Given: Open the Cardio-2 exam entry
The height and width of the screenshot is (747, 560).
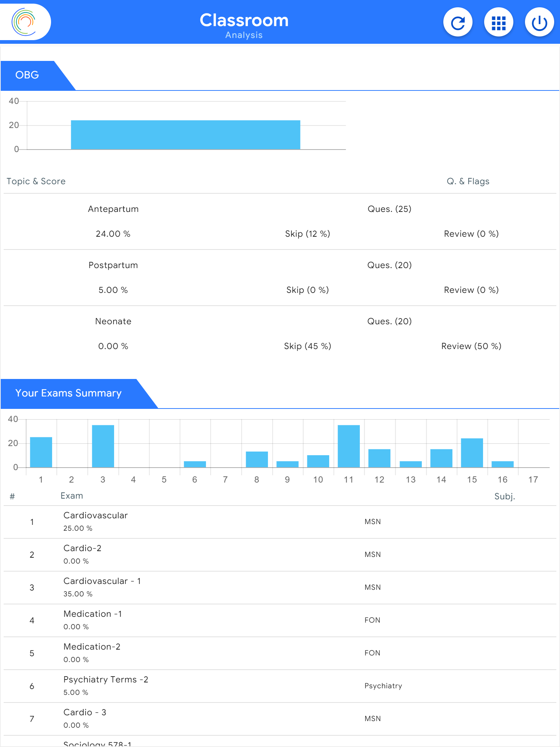Looking at the screenshot, I should (82, 549).
